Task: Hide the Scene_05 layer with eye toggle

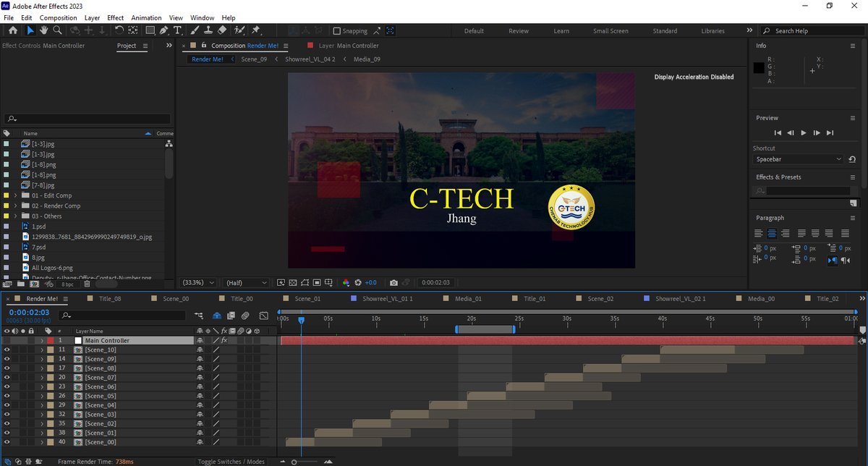Action: coord(7,396)
